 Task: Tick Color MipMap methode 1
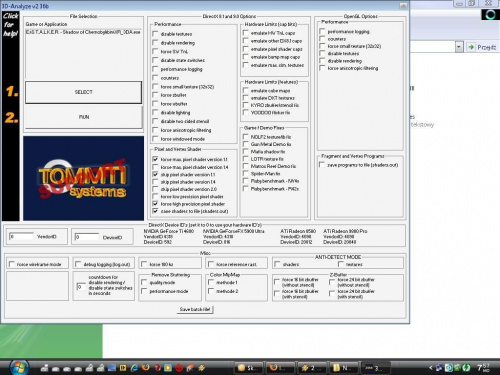coord(211,282)
